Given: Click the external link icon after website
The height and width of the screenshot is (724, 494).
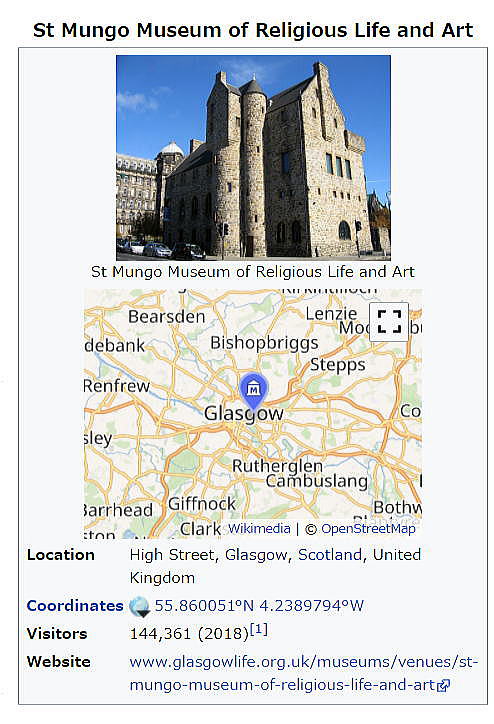Looking at the screenshot, I should click(443, 686).
